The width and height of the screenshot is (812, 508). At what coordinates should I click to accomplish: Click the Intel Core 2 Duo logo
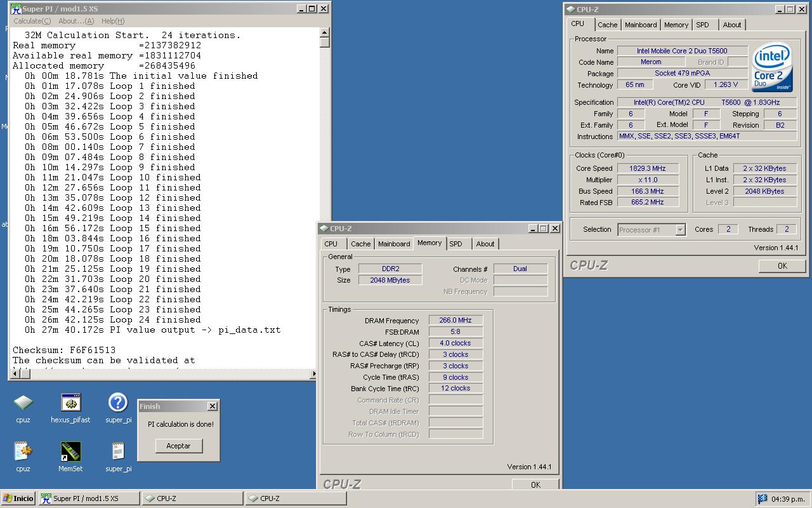pyautogui.click(x=772, y=68)
